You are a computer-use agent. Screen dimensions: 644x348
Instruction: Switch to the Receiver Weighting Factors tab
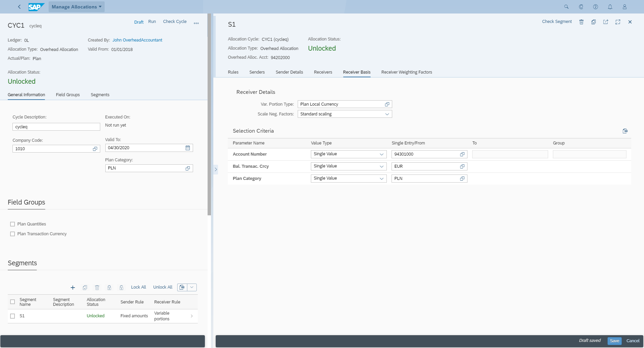click(406, 72)
